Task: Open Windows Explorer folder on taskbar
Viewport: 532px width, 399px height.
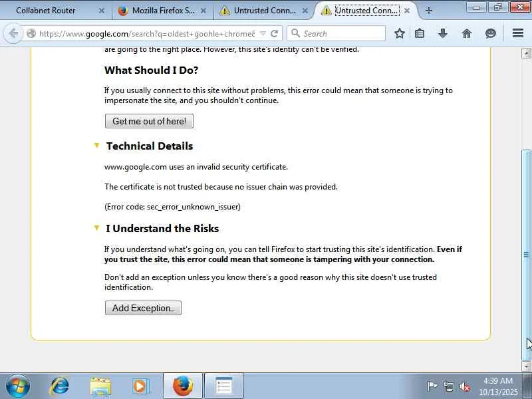Action: click(100, 386)
